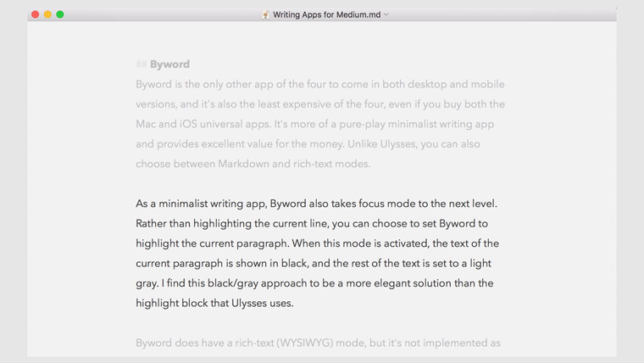Minimize the window with the yellow button

tap(47, 14)
